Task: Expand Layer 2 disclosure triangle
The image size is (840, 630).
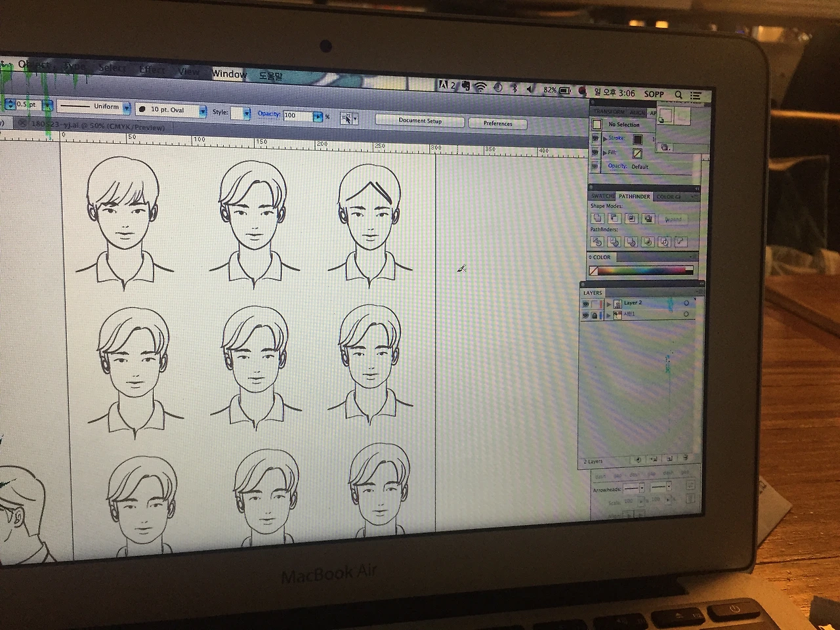Action: tap(609, 304)
